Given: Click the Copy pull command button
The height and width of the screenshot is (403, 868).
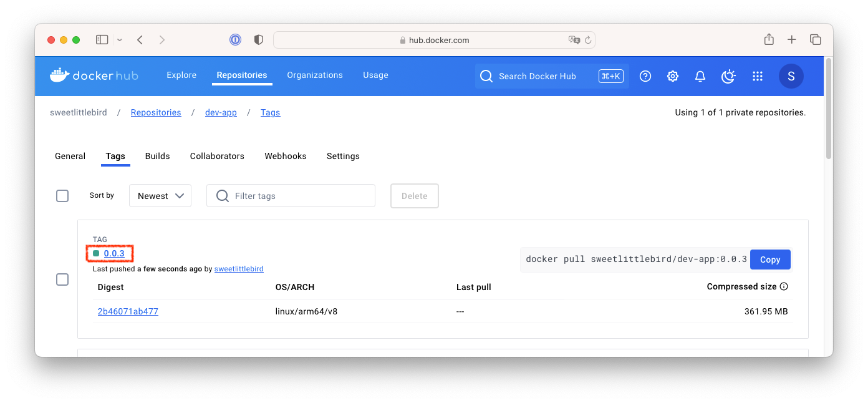Looking at the screenshot, I should click(x=770, y=260).
